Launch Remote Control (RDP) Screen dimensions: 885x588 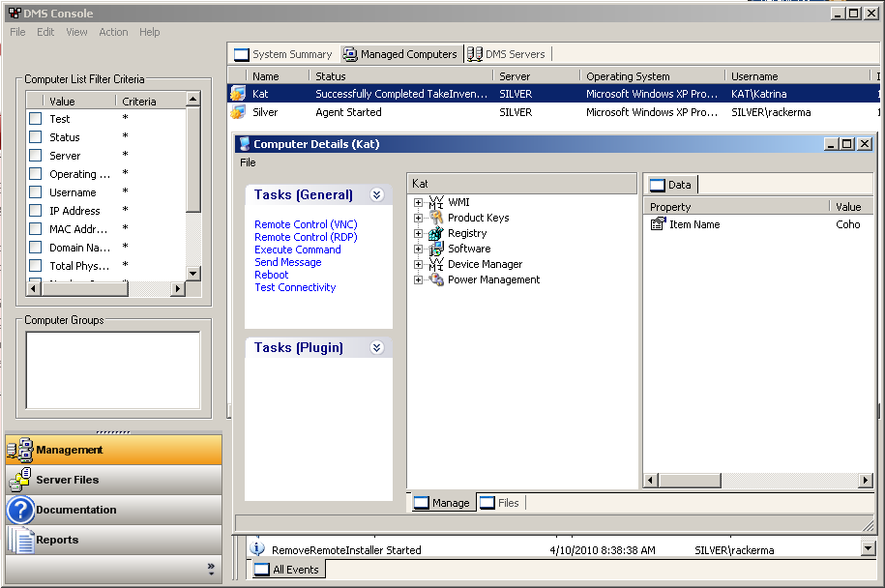[x=306, y=237]
